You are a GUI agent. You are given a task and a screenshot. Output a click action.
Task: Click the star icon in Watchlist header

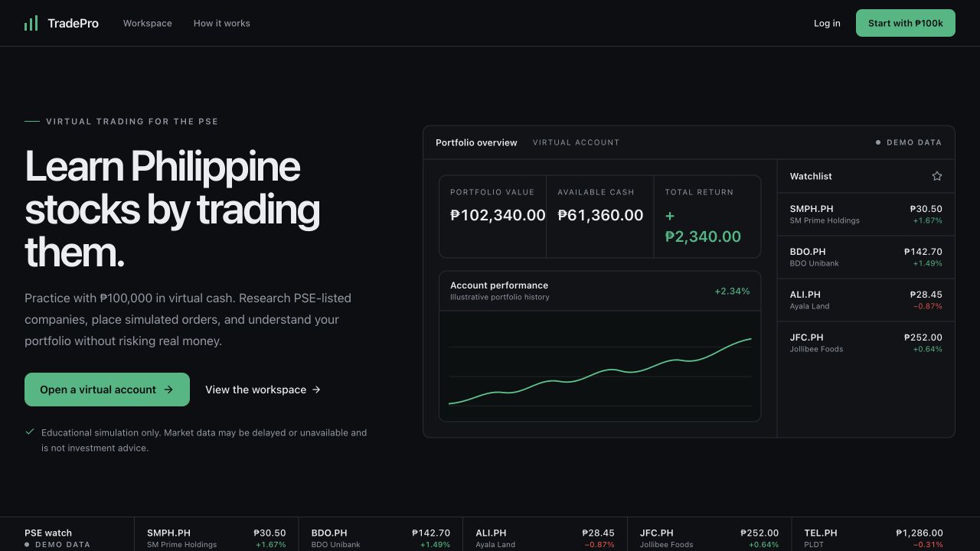pos(936,176)
